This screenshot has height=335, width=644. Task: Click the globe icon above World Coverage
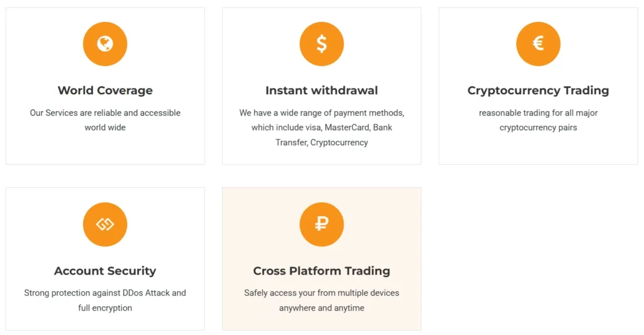(x=105, y=44)
